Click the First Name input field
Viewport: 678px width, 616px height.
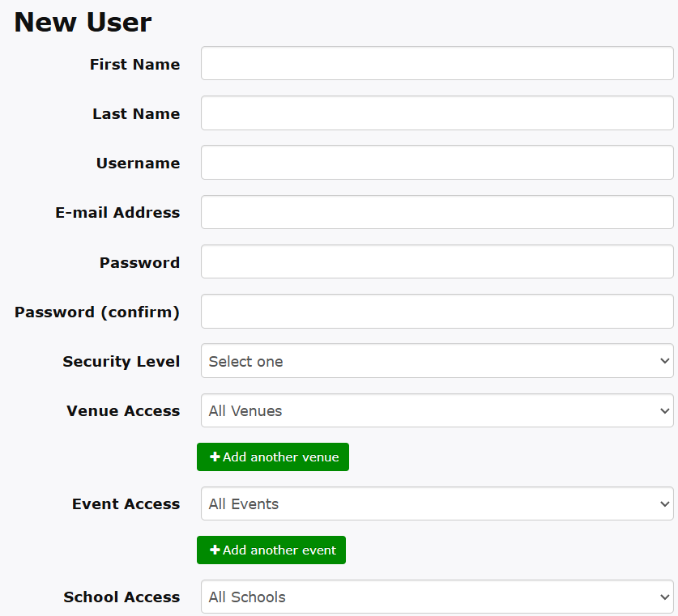click(437, 63)
